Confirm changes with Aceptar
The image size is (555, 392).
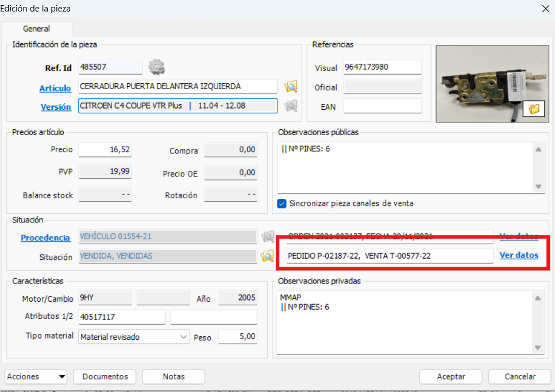coord(450,376)
